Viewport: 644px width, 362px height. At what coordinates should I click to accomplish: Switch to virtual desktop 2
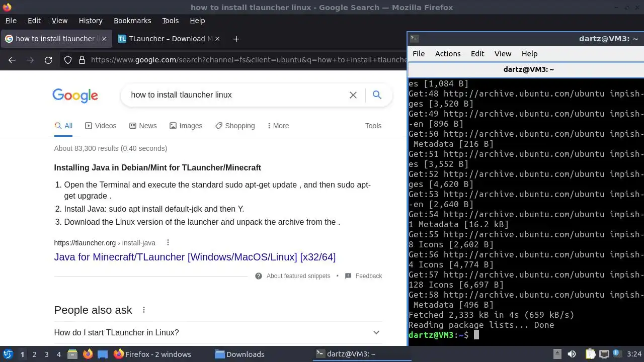(x=34, y=354)
